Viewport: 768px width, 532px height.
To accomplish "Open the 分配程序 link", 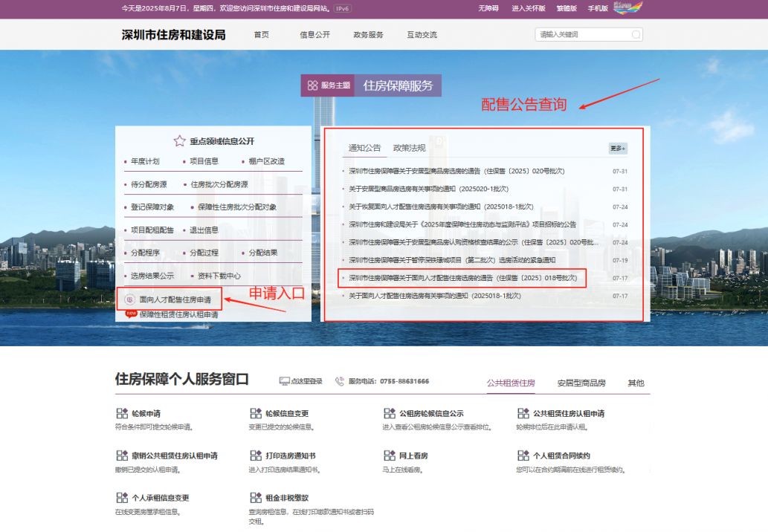I will pyautogui.click(x=145, y=253).
